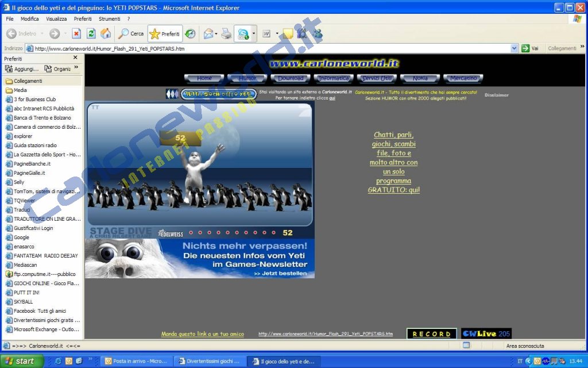Image resolution: width=588 pixels, height=368 pixels.
Task: Click the yellow Discuss note icon
Action: click(288, 34)
